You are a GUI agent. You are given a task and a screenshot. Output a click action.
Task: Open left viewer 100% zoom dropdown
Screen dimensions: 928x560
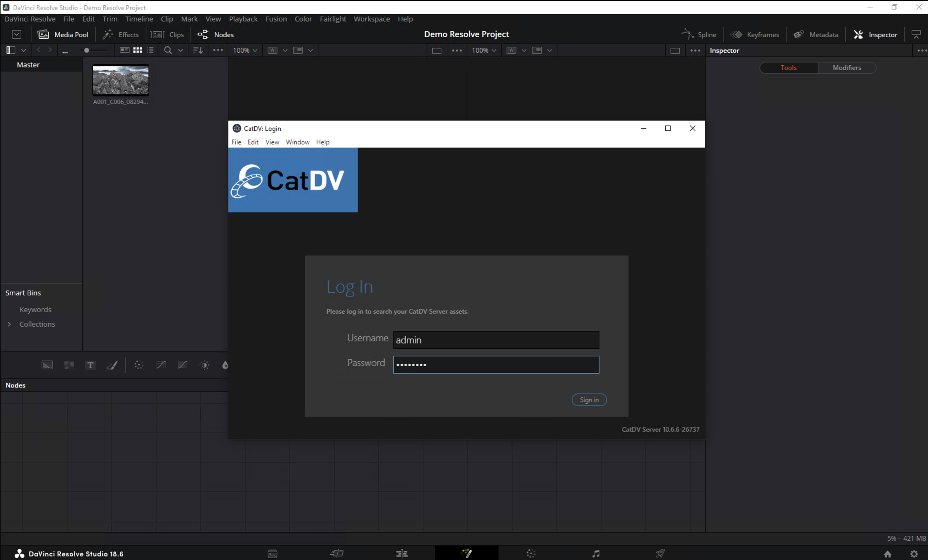click(x=245, y=50)
